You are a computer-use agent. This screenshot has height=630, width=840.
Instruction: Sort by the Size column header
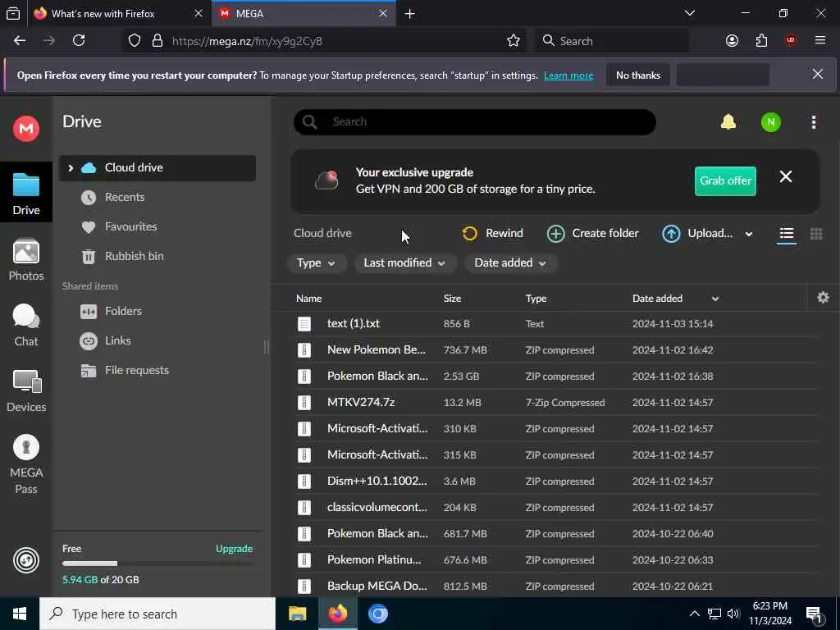click(x=452, y=299)
